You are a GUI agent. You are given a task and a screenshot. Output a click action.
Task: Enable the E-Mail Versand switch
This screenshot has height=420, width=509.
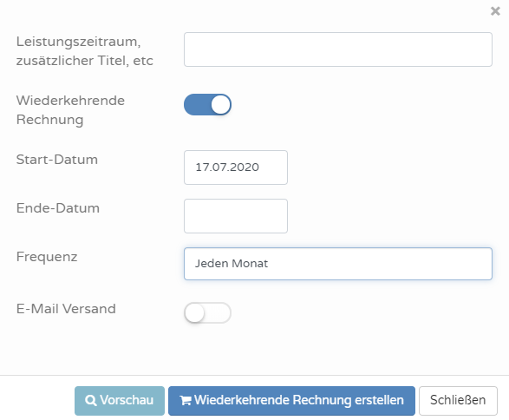tap(207, 312)
